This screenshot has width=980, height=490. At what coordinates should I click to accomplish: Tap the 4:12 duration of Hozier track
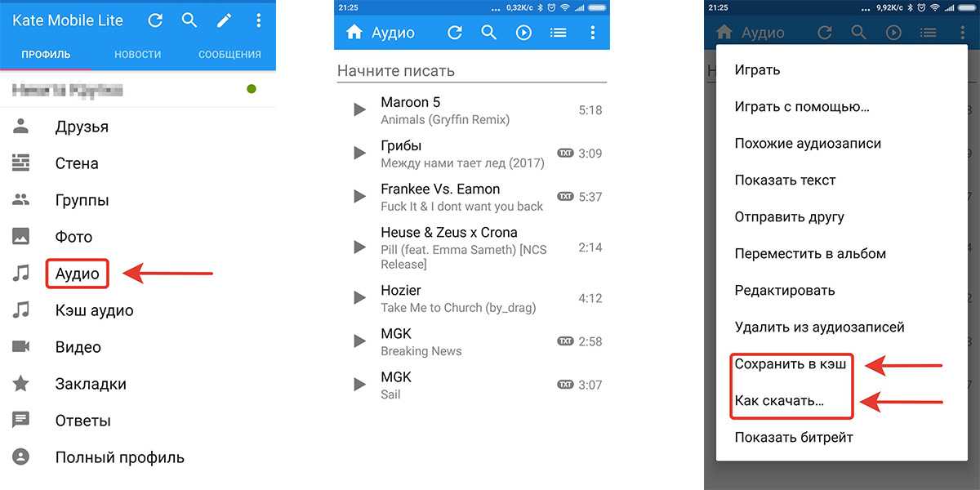click(x=590, y=298)
